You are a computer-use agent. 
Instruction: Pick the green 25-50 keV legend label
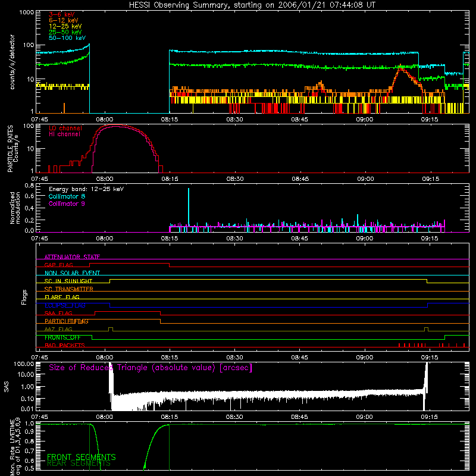(x=65, y=32)
